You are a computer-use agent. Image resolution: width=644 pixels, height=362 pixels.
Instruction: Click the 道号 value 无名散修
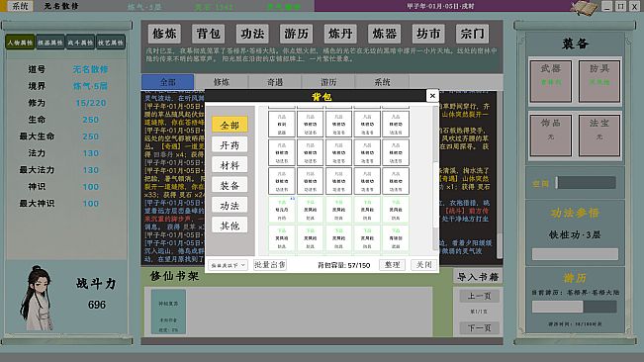point(90,69)
